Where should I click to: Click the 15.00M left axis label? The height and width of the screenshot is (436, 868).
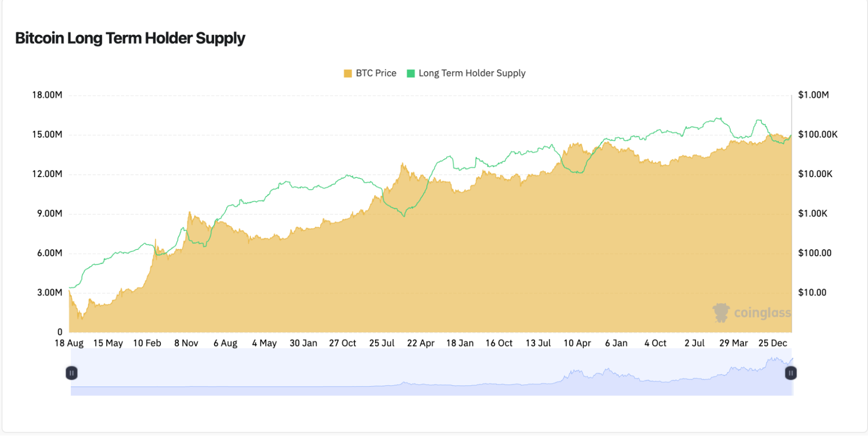click(x=47, y=134)
